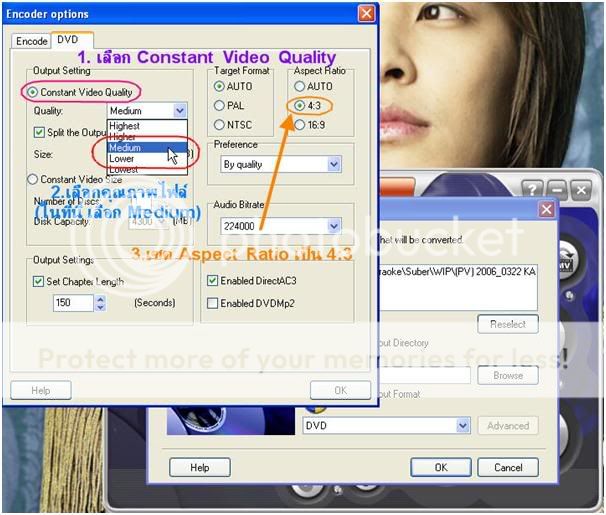Click chapter length field showing 150
This screenshot has height=515, width=606.
pos(73,303)
